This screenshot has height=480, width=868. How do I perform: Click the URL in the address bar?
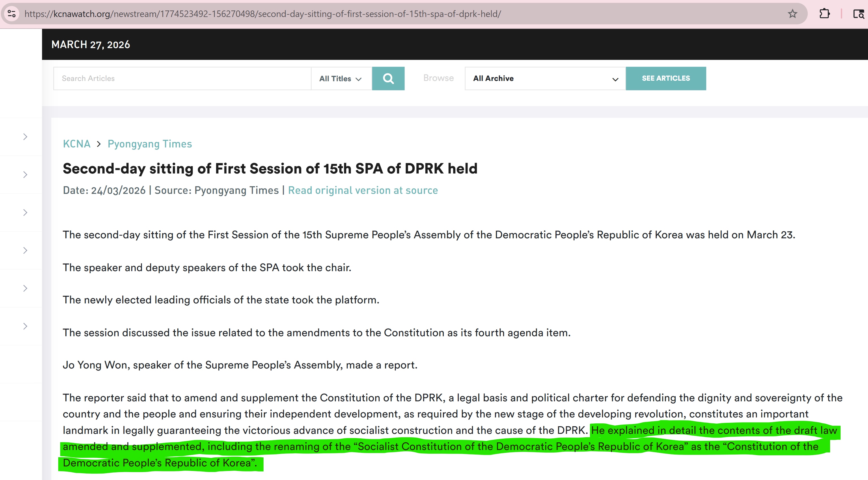tap(263, 14)
